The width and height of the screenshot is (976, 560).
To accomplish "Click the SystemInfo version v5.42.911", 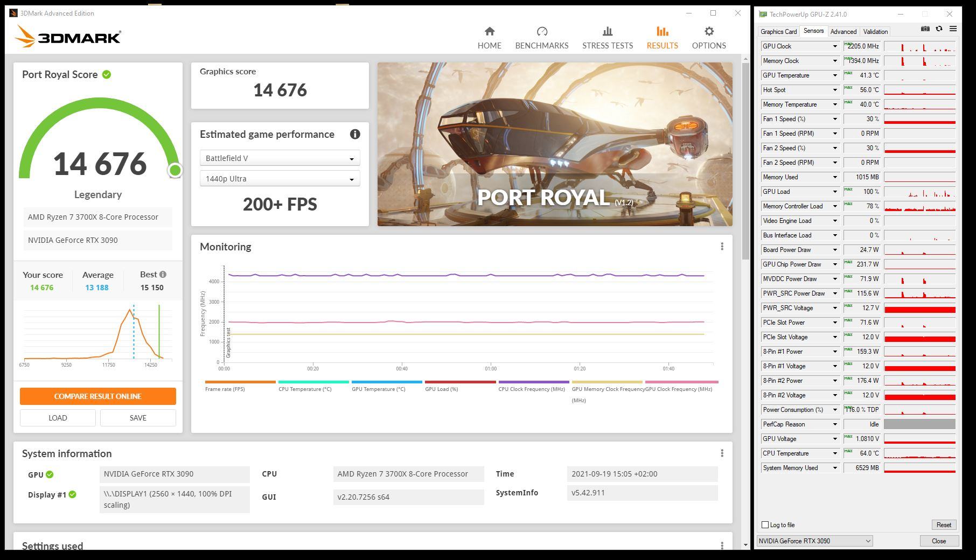I will click(x=642, y=493).
